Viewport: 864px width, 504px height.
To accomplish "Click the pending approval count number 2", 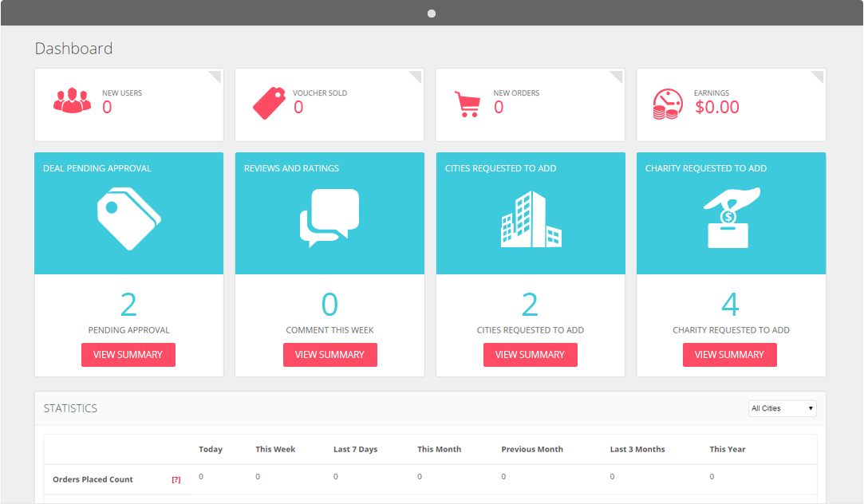I will (128, 305).
